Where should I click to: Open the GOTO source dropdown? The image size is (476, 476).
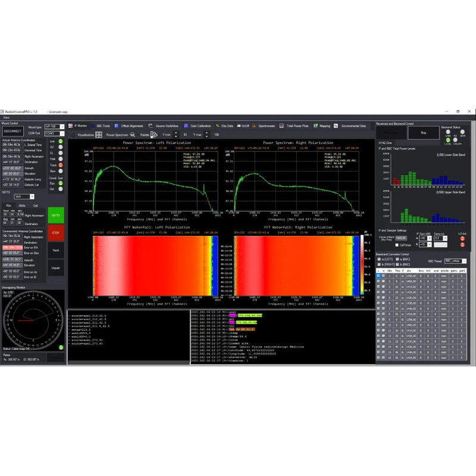coord(24,197)
